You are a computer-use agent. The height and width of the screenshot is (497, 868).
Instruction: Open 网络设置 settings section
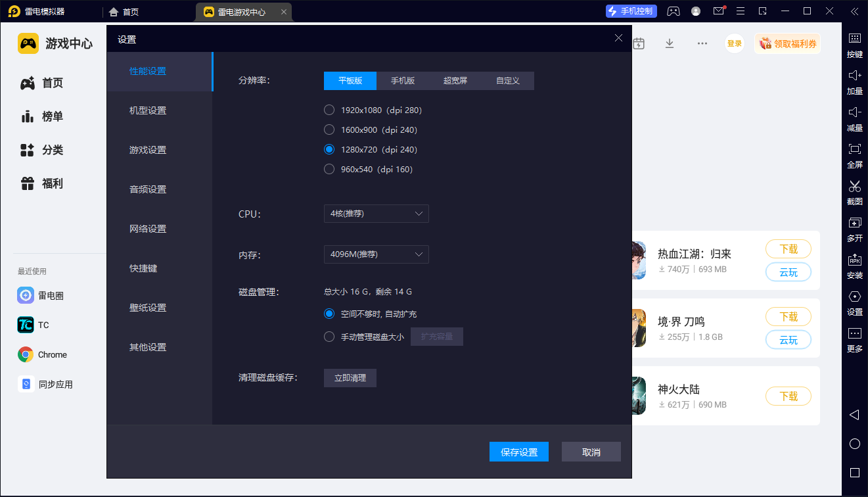click(160, 229)
